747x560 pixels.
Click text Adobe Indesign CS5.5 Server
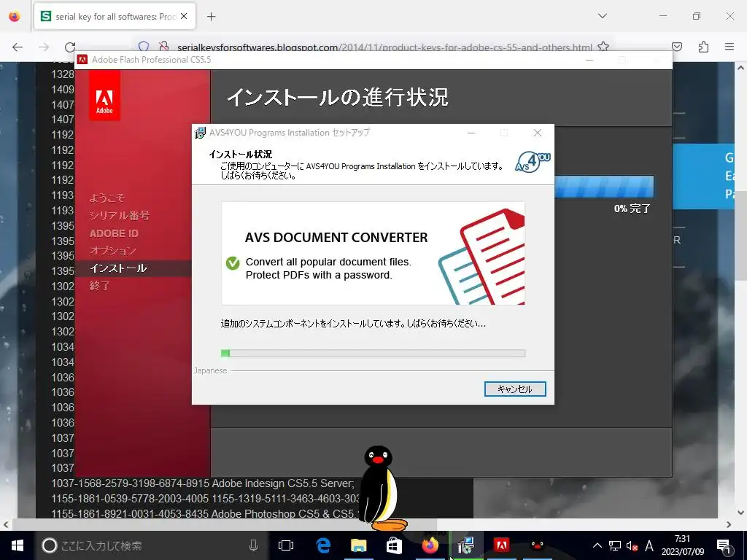[x=283, y=483]
